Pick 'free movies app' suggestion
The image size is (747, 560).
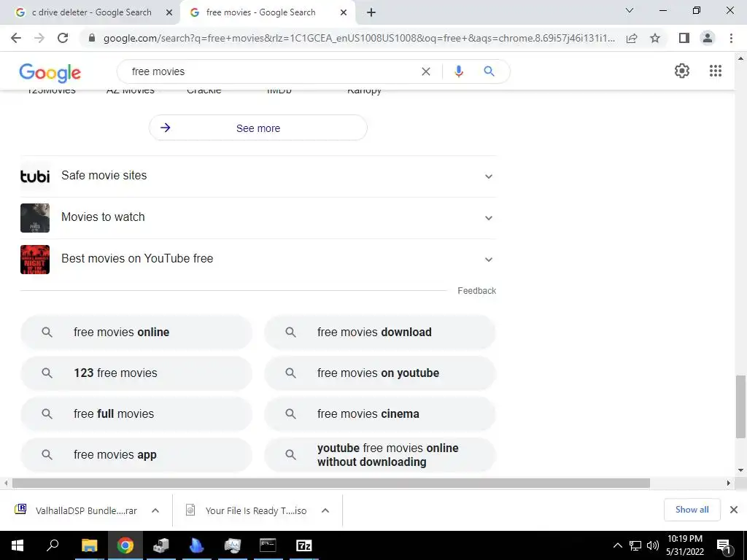(136, 455)
